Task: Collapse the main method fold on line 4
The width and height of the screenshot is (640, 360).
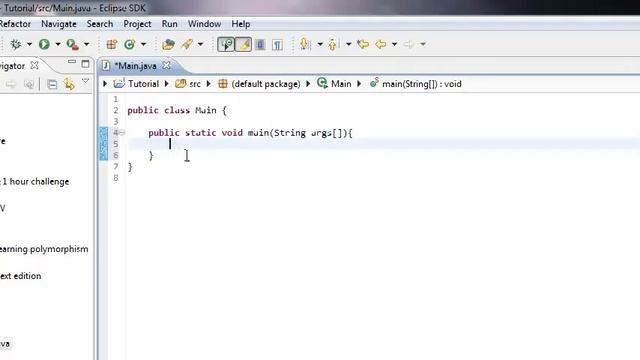Action: point(122,132)
